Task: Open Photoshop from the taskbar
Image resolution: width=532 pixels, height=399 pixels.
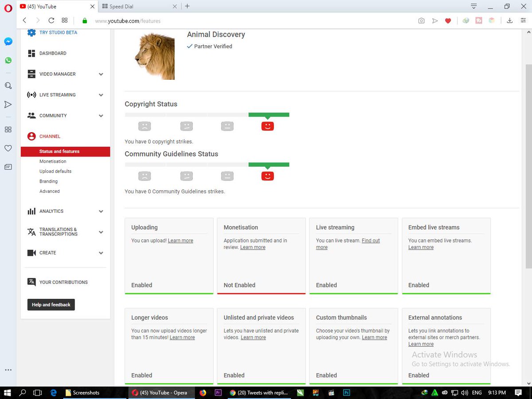Action: coord(347,392)
